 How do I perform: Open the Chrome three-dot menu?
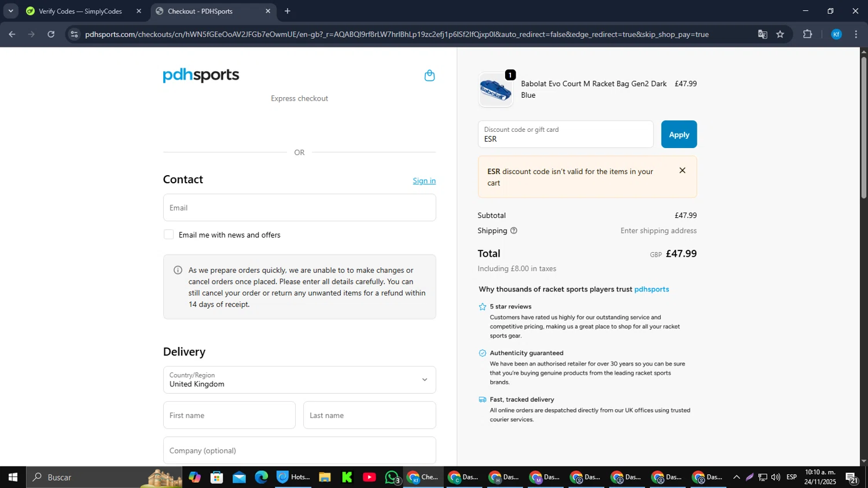click(856, 34)
